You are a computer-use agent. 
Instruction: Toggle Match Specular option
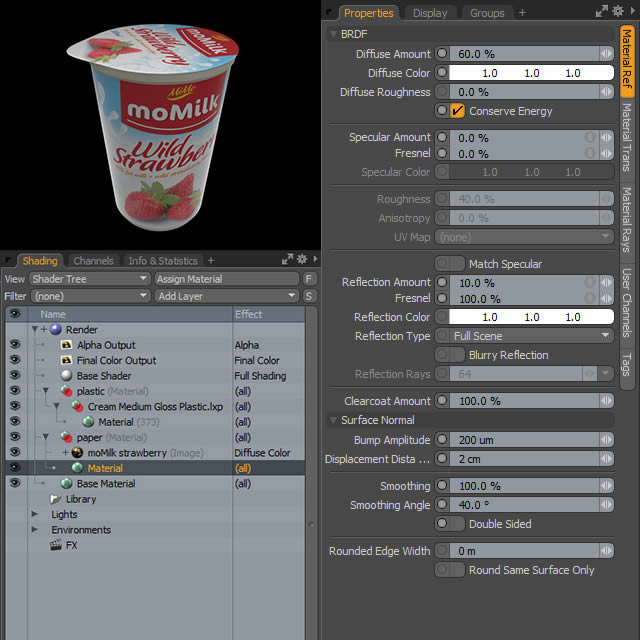[449, 264]
